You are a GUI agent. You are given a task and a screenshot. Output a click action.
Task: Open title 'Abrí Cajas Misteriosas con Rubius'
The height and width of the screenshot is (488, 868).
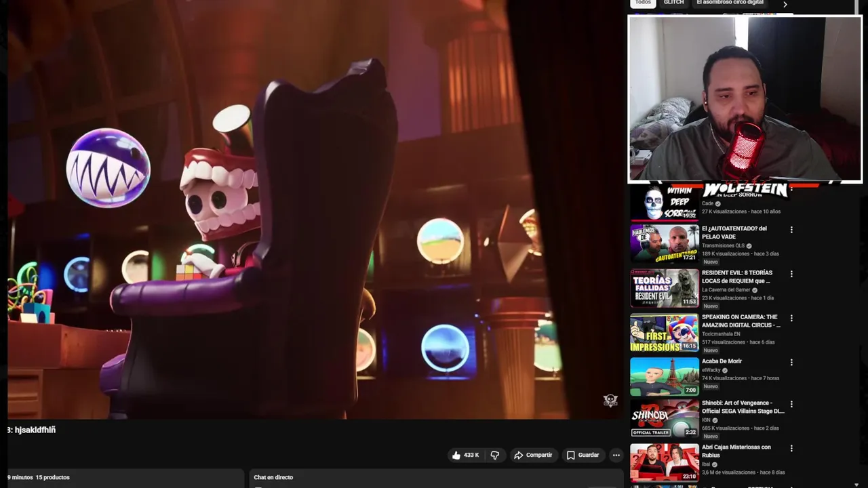tap(736, 451)
